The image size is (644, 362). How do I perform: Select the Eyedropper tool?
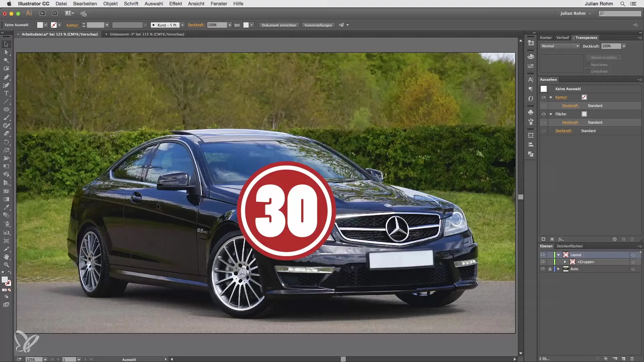(6, 207)
